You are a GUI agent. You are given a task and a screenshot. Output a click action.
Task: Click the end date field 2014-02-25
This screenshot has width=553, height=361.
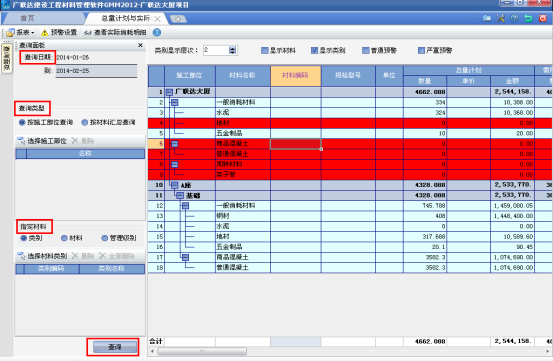96,71
